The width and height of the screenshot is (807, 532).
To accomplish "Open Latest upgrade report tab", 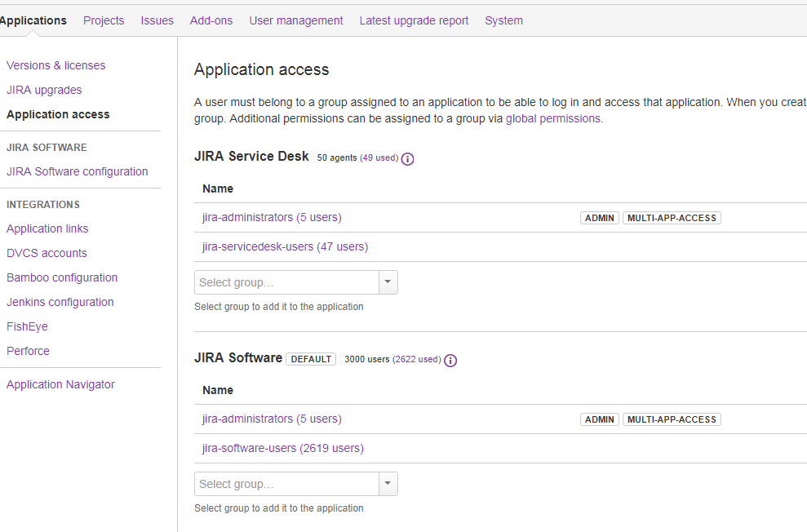I will tap(414, 20).
